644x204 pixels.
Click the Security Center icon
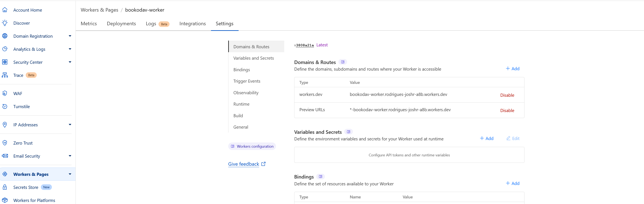tap(5, 62)
